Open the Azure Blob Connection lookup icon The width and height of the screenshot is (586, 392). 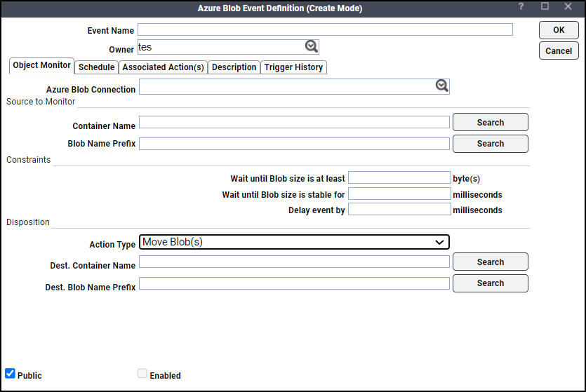[x=441, y=86]
